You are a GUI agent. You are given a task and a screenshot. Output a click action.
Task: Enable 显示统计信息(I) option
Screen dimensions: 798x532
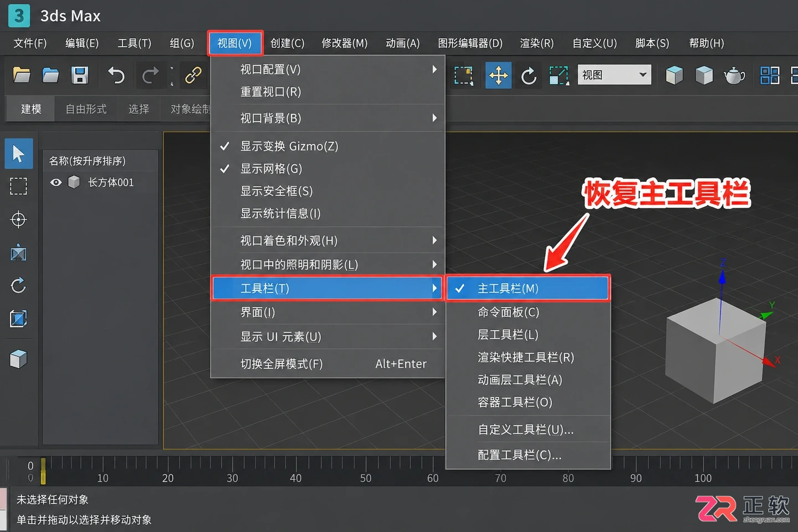pyautogui.click(x=328, y=213)
